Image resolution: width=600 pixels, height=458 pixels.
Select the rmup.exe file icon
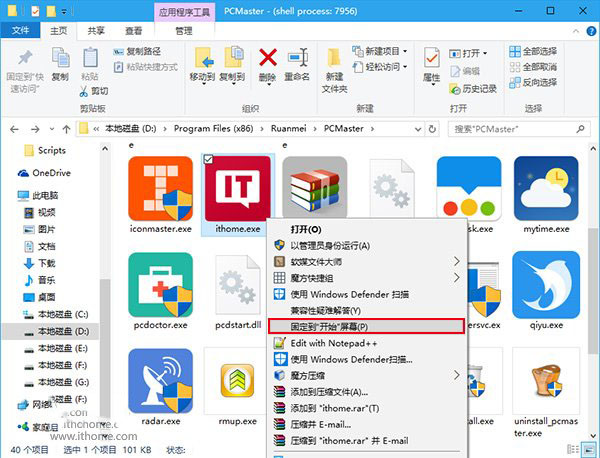coord(238,380)
